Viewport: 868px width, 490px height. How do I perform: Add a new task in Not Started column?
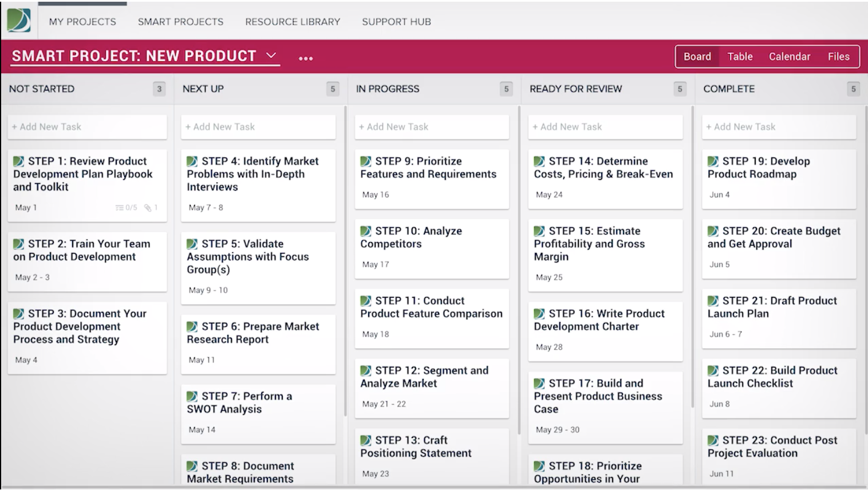pyautogui.click(x=87, y=127)
